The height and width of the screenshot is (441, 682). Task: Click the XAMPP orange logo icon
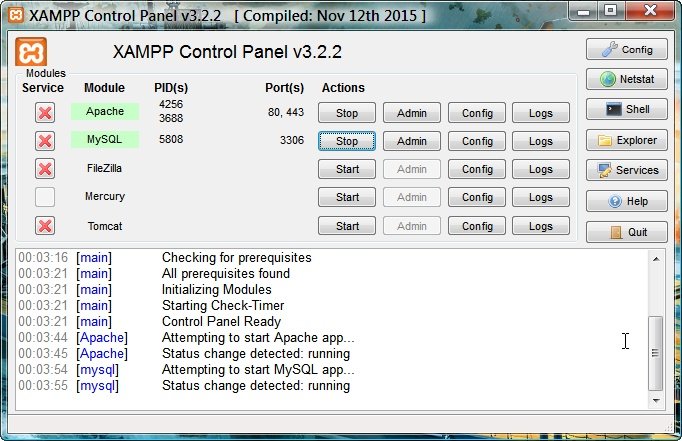31,52
